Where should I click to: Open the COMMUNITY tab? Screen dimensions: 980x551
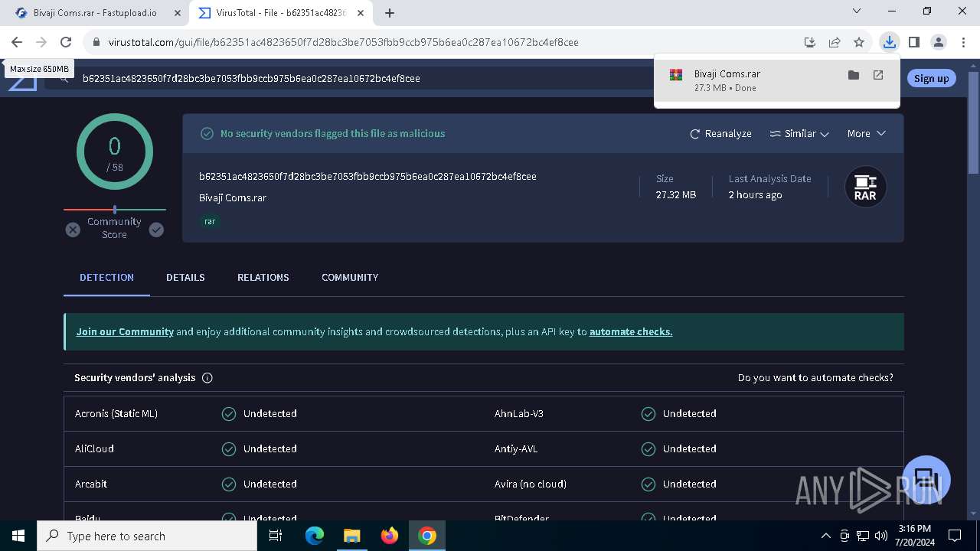pos(350,277)
